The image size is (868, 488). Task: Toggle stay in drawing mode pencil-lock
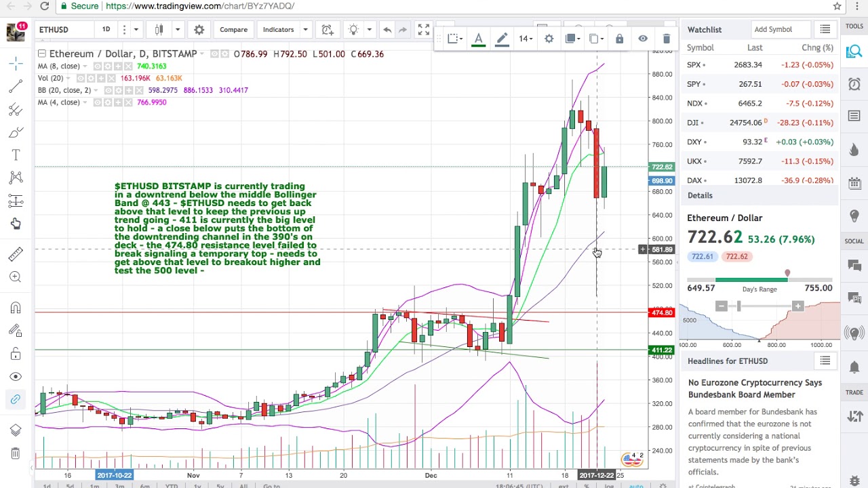[x=16, y=331]
